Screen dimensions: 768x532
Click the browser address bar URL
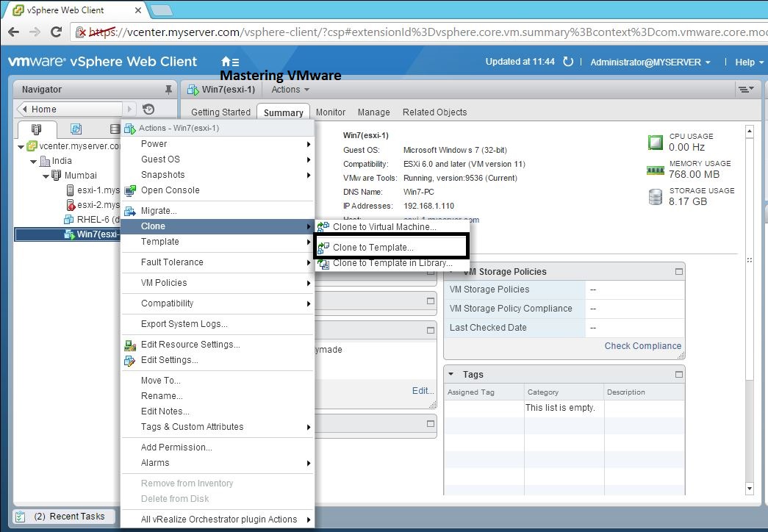click(427, 32)
